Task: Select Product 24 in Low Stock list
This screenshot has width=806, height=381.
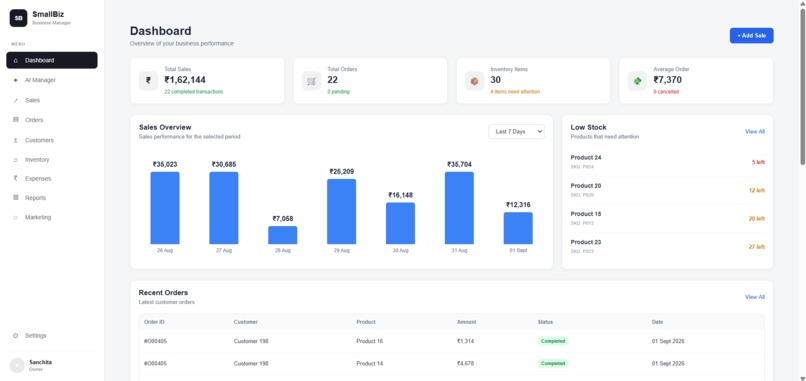Action: coord(667,162)
